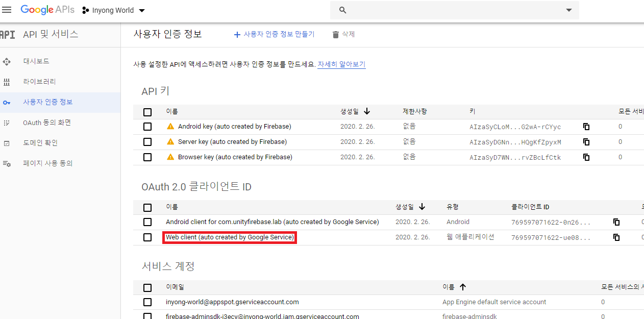Check the Server key row checkbox
This screenshot has width=644, height=319.
147,142
